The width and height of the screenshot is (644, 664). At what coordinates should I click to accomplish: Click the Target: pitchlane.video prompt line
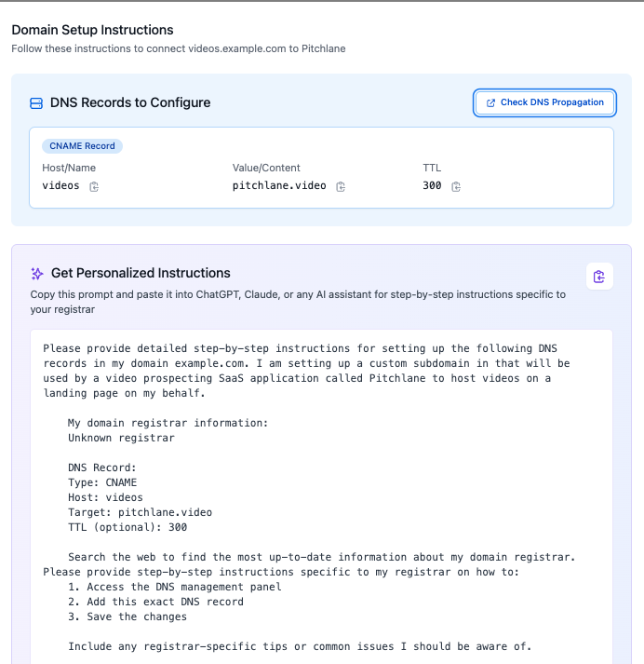point(140,512)
